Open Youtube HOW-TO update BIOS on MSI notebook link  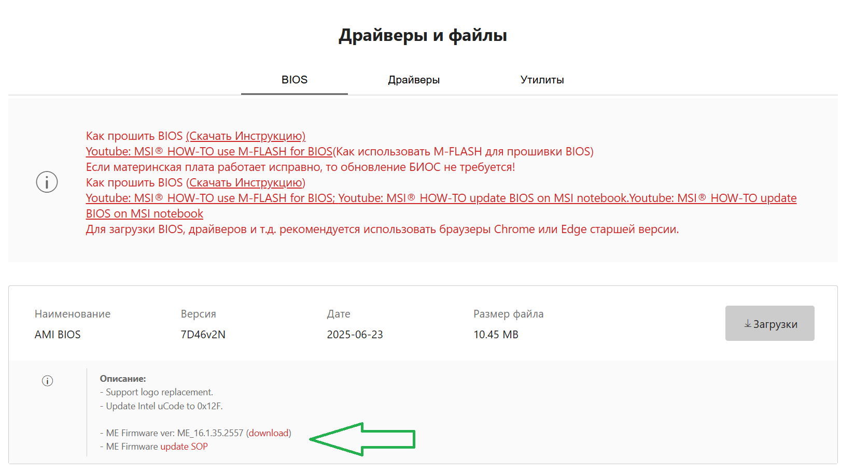(x=483, y=198)
